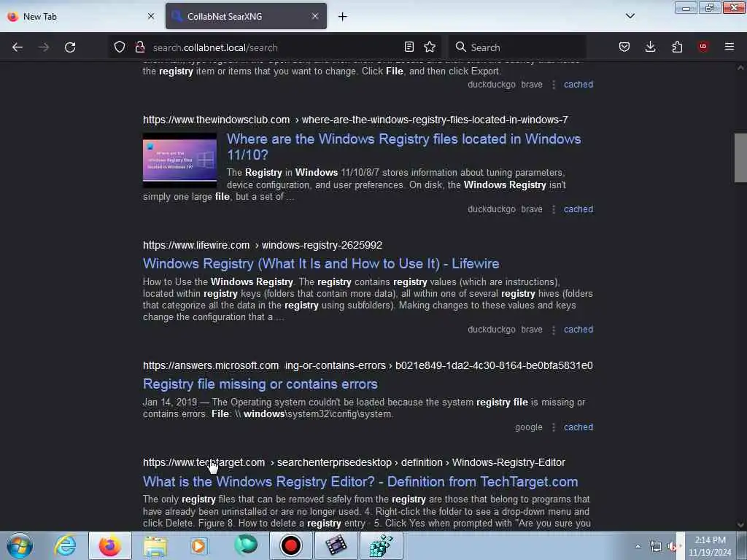
Task: Click 'google' engine label on Microsoft result
Action: (529, 427)
